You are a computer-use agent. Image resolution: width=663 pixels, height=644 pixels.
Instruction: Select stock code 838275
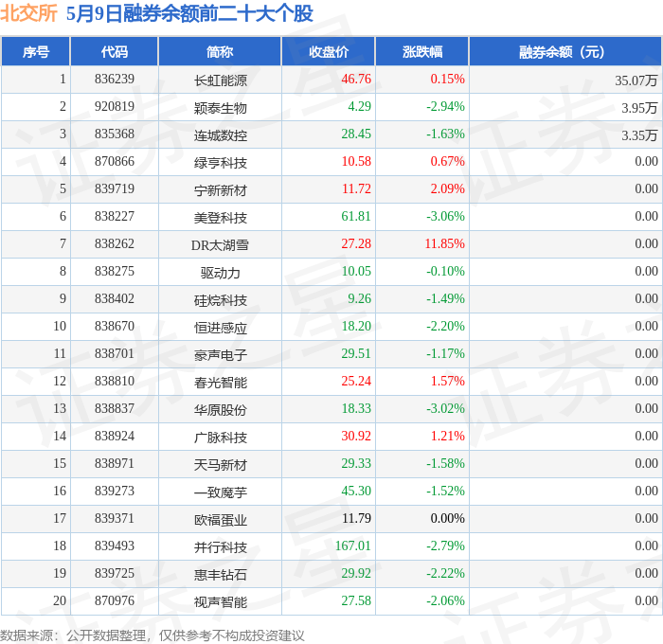pyautogui.click(x=115, y=272)
